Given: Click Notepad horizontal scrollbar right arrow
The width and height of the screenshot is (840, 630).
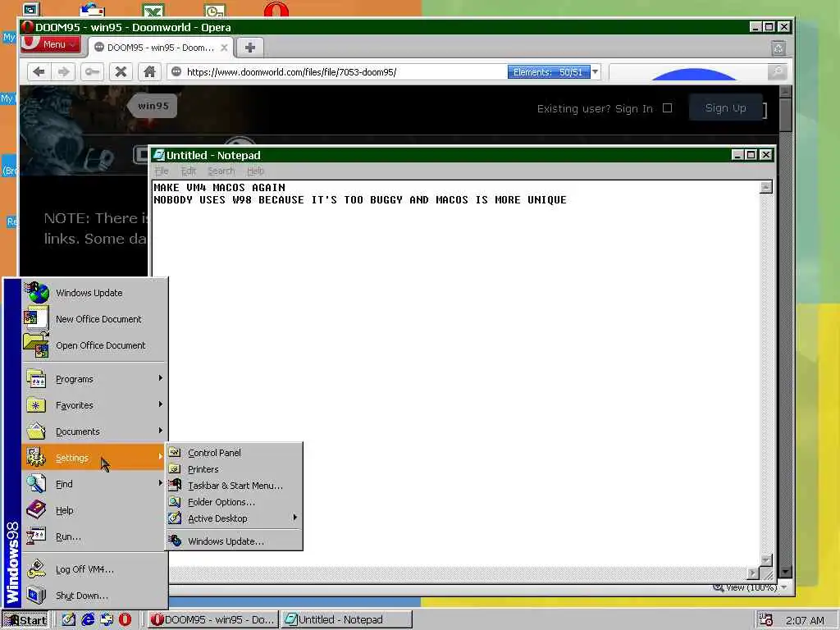Looking at the screenshot, I should click(x=753, y=573).
